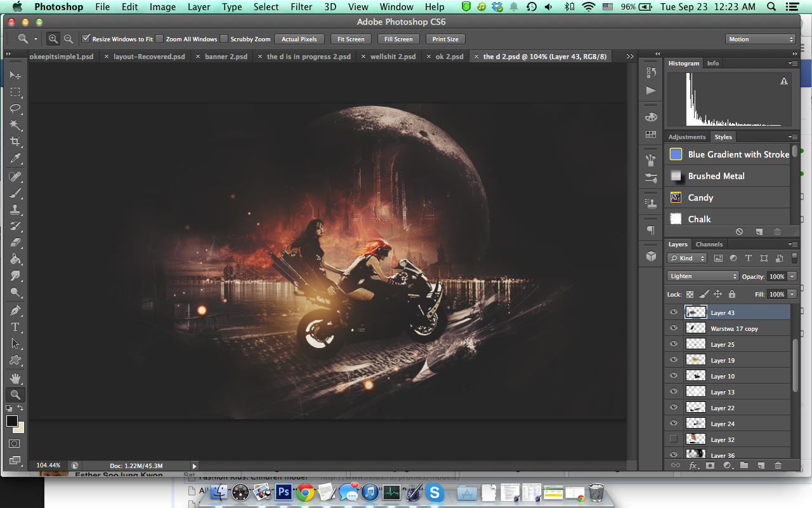Hide Layer 25 visibility eye
Image resolution: width=812 pixels, height=508 pixels.
tap(674, 344)
